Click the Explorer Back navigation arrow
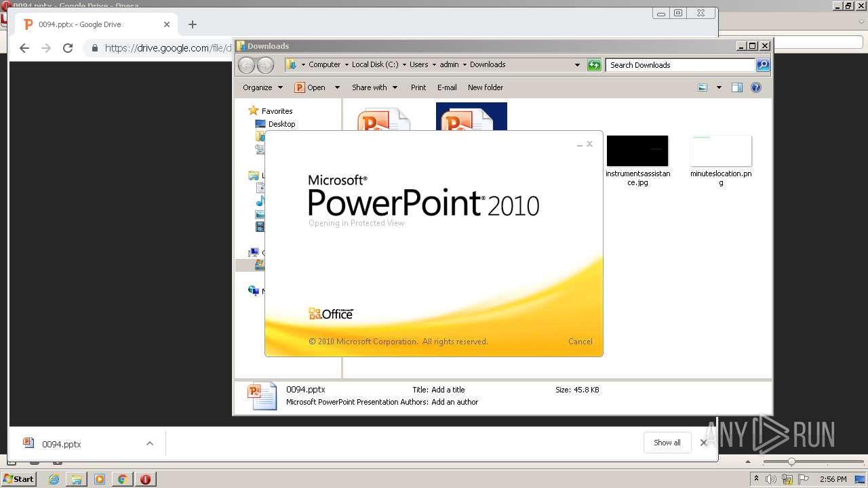 [246, 65]
